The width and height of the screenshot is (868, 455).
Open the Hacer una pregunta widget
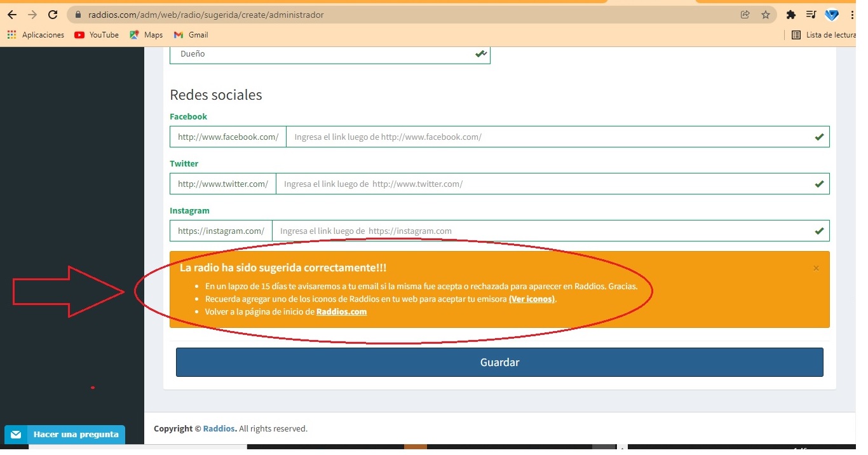point(65,435)
